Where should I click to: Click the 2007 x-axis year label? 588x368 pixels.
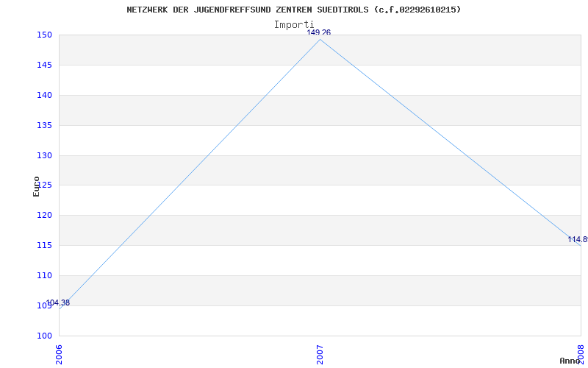pos(320,355)
